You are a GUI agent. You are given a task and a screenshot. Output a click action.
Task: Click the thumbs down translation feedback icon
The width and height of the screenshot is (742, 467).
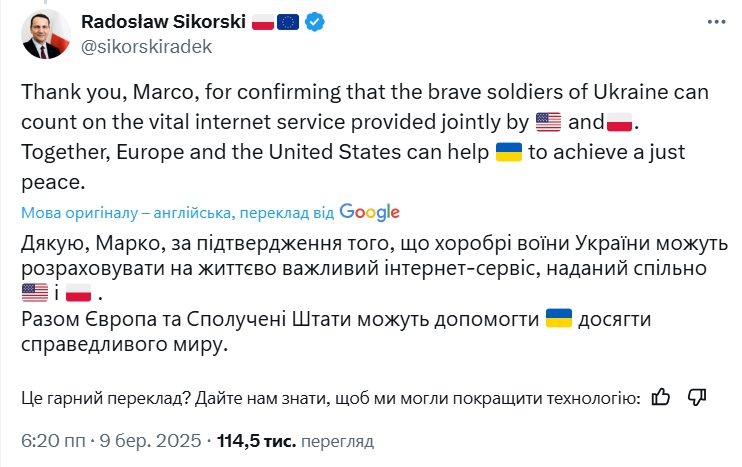point(697,397)
